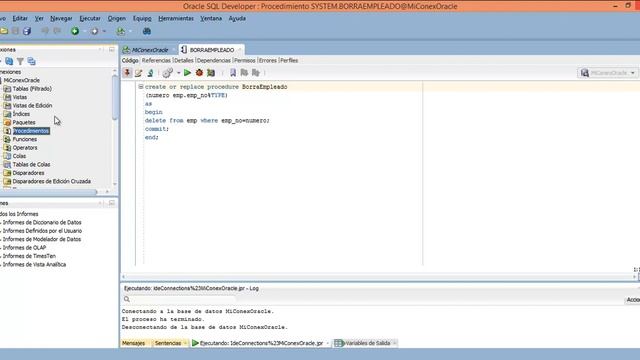Open dropdown arrow next to Back button
Viewport: 640px width, 360px height.
(85, 31)
